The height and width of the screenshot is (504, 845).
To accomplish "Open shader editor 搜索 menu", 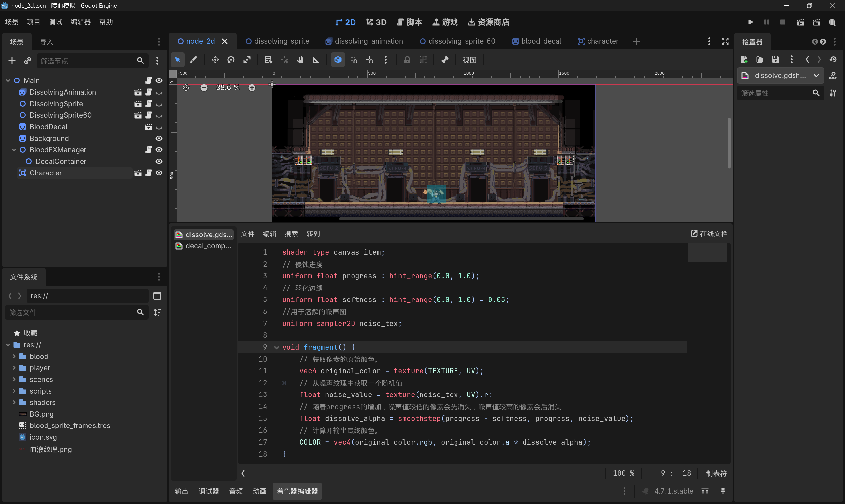I will [x=291, y=234].
